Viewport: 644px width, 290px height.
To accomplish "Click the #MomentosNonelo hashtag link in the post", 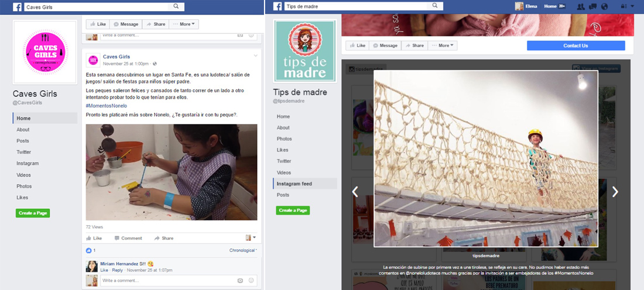I will point(107,106).
